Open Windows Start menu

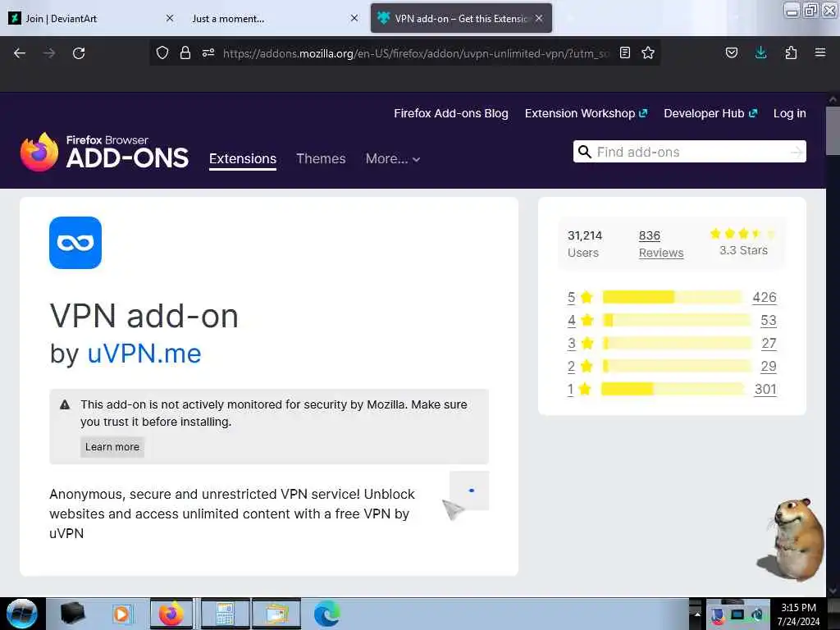[21, 614]
